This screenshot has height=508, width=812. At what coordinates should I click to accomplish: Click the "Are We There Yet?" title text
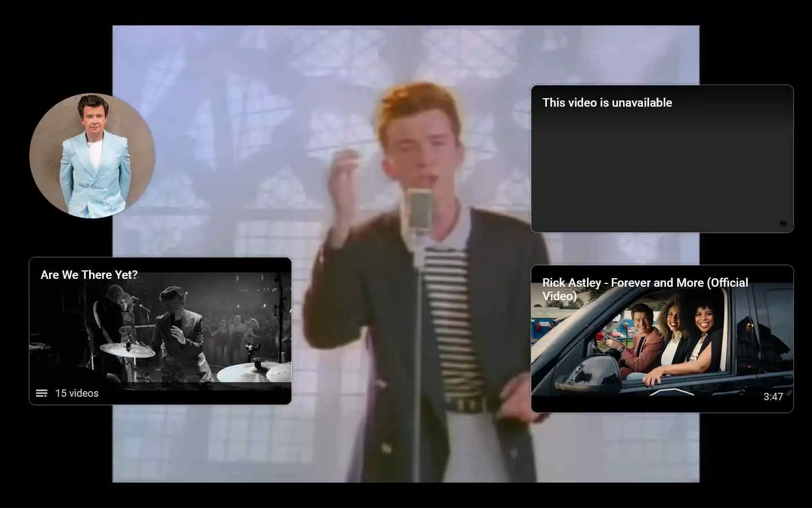tap(89, 275)
